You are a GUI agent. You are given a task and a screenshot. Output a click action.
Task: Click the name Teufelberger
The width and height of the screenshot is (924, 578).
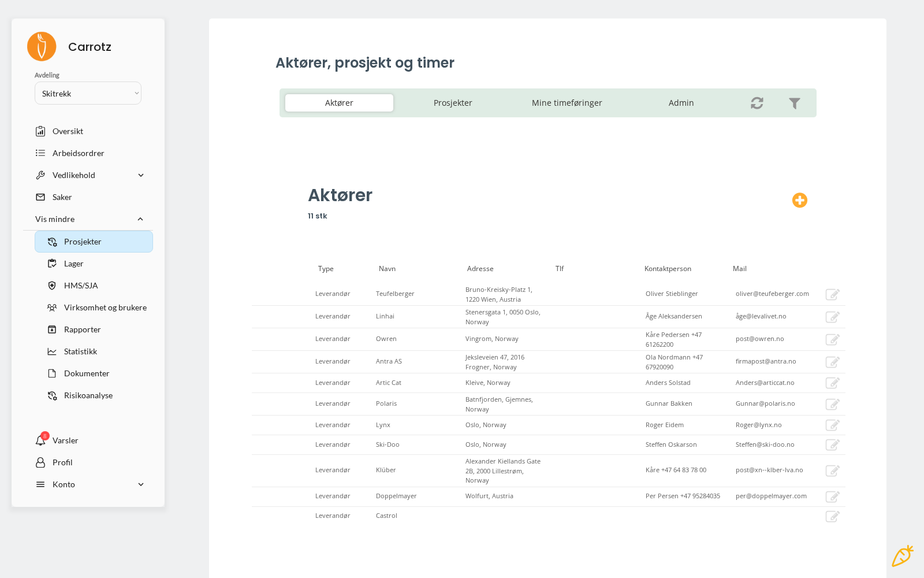395,294
